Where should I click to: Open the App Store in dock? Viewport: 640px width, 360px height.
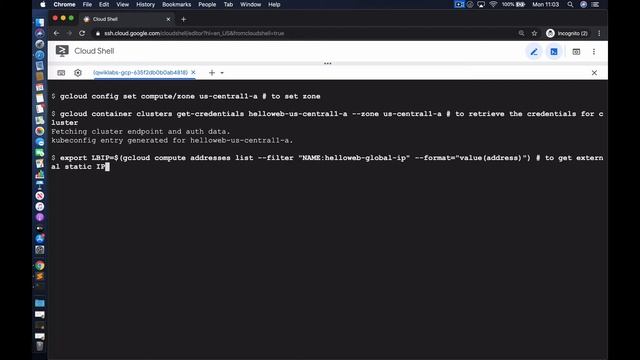(40, 239)
